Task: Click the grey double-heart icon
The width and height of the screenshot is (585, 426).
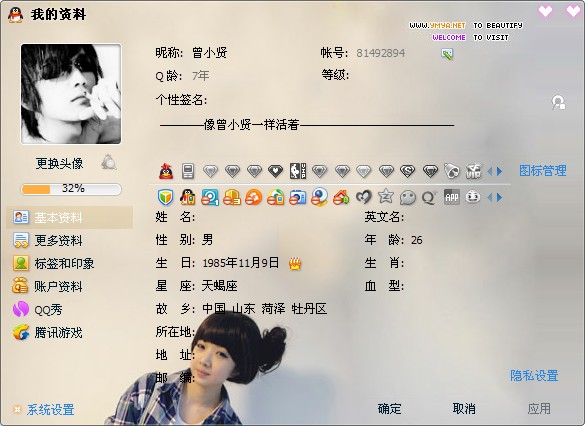Action: [363, 197]
